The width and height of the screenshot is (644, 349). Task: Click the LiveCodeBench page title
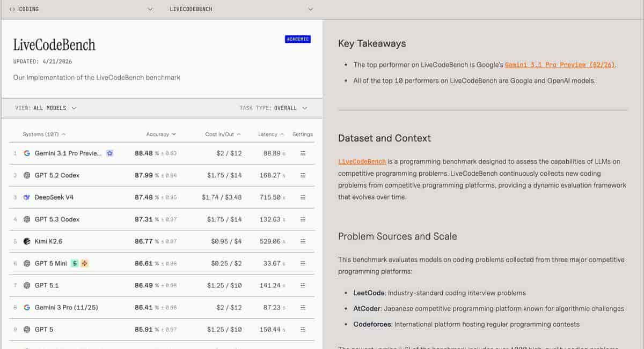pos(54,44)
